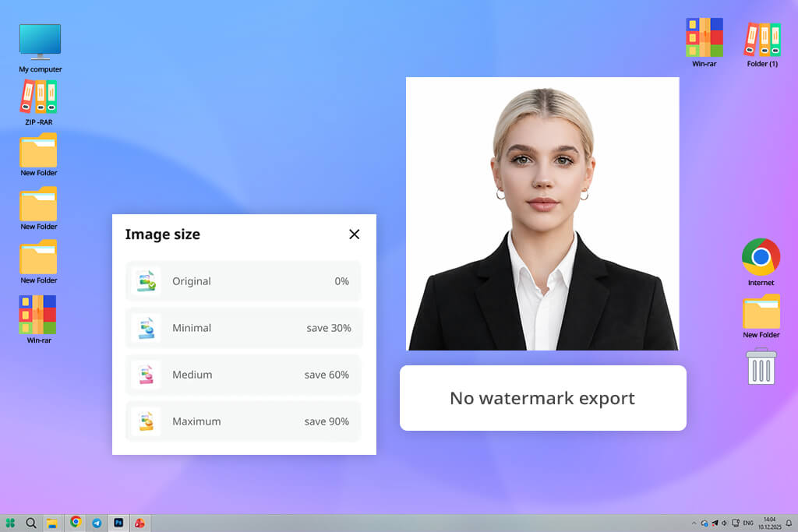Select the New Folder icon above the Win-rar icon on the left

point(39,262)
